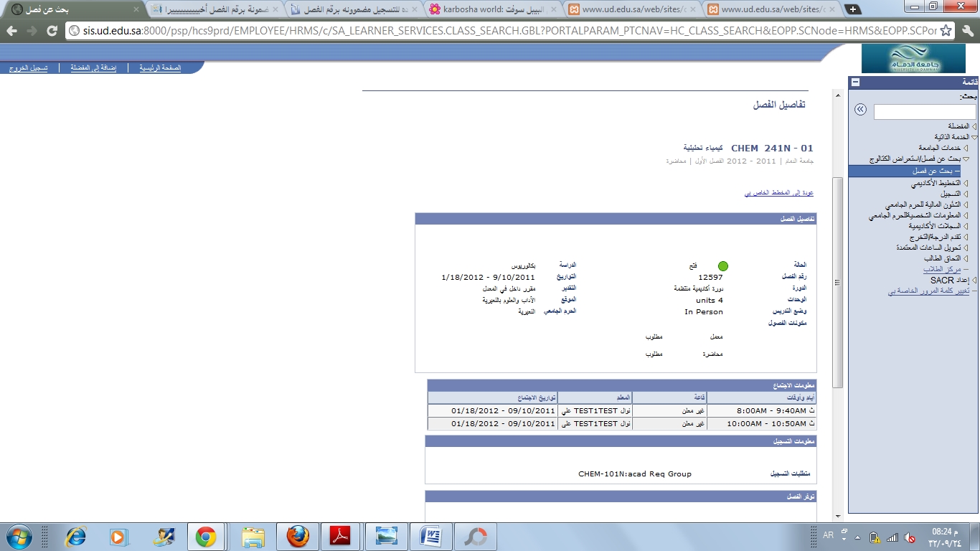The height and width of the screenshot is (551, 980).
Task: Open Firefox from the taskbar
Action: (297, 536)
